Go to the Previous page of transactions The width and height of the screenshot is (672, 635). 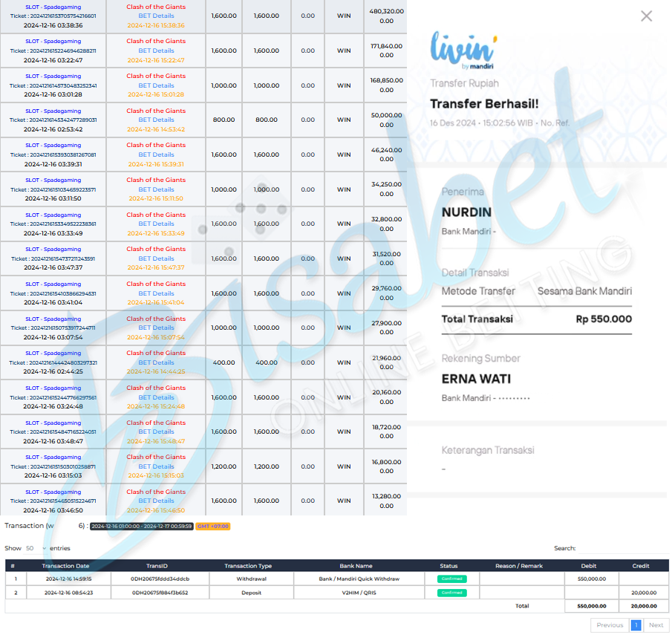(x=610, y=625)
